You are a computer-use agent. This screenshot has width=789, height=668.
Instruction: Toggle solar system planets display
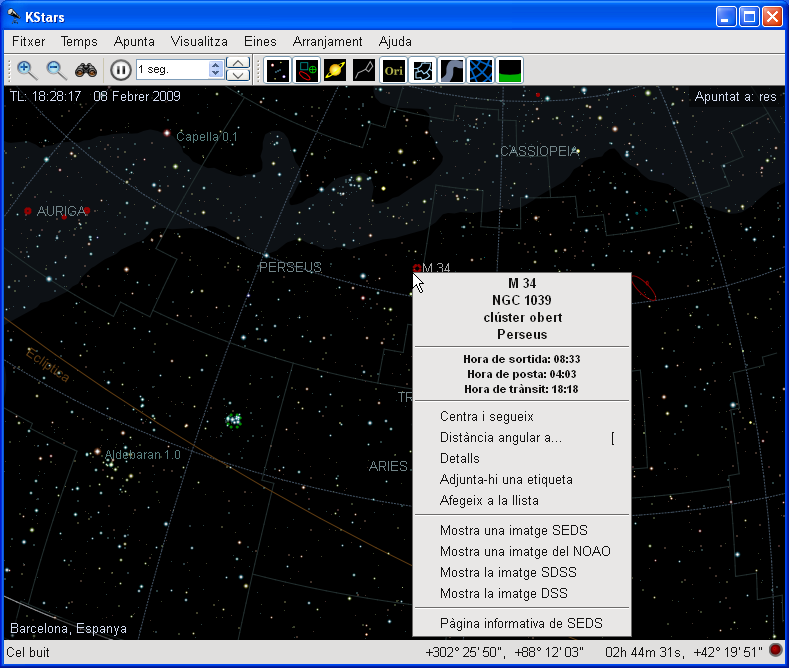click(335, 70)
